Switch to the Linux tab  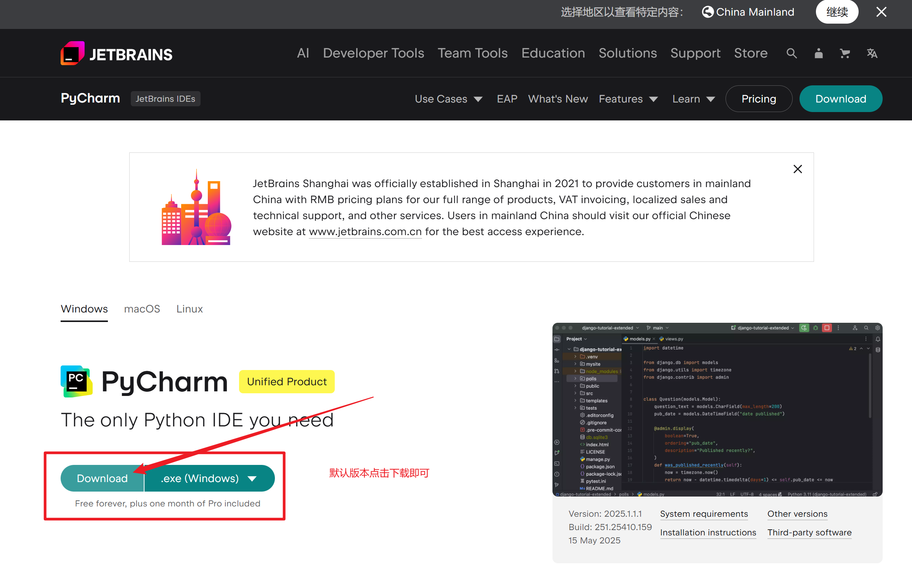(x=189, y=309)
